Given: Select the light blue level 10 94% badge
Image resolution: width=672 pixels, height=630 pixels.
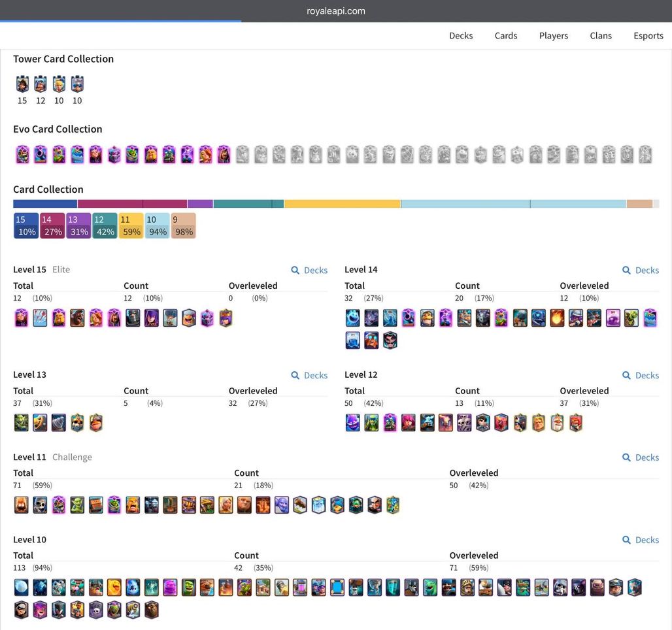Looking at the screenshot, I should click(x=158, y=225).
